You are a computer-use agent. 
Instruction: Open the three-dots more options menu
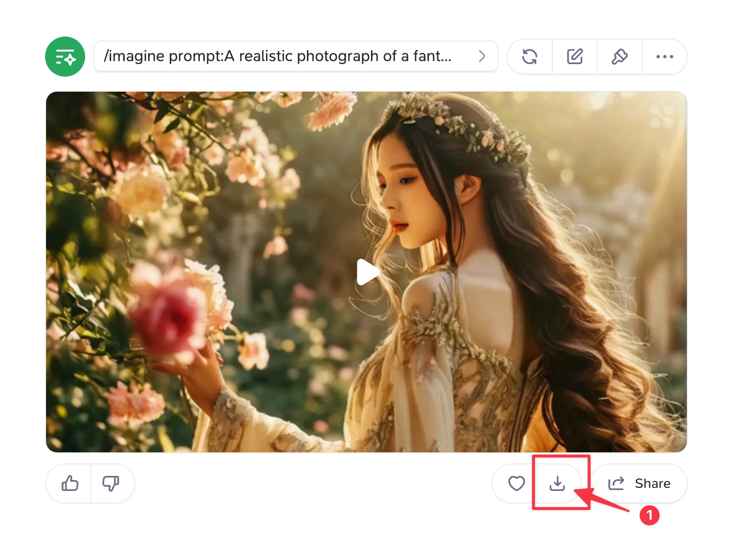coord(664,57)
